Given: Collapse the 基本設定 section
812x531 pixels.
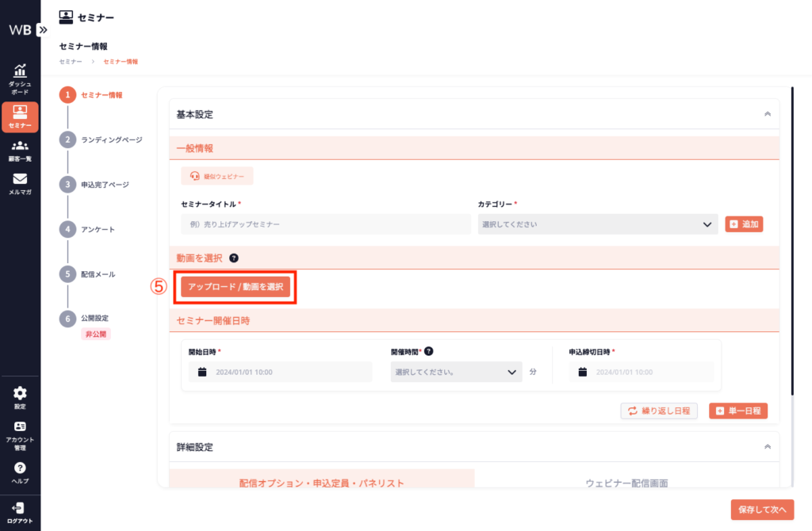Looking at the screenshot, I should (x=767, y=114).
